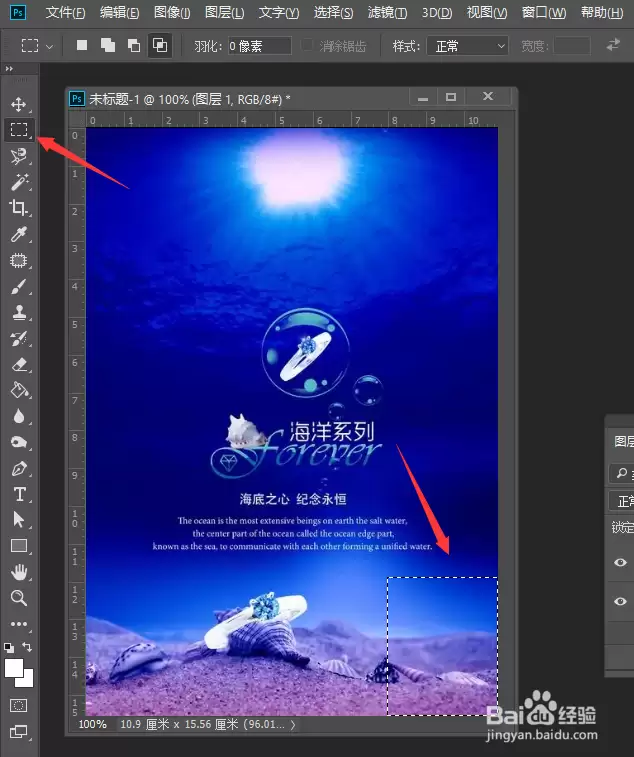This screenshot has height=757, width=634.
Task: Open the 帮助(H) menu
Action: pyautogui.click(x=602, y=12)
